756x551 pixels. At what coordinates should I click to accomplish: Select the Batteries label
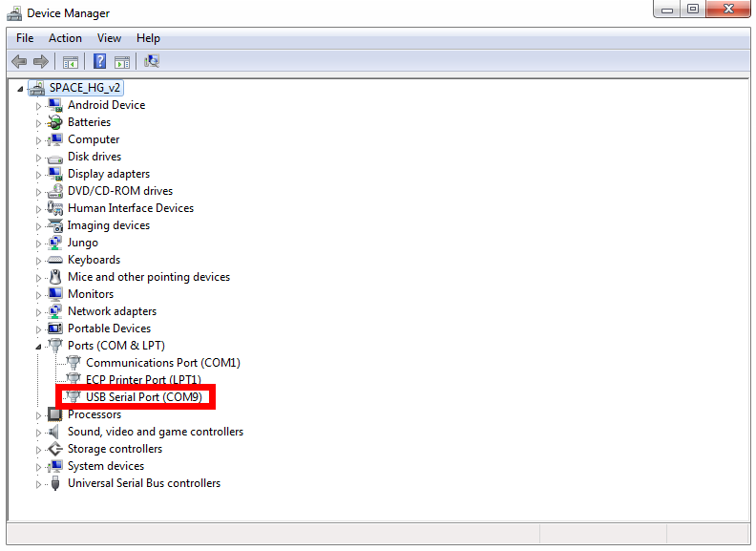(89, 122)
